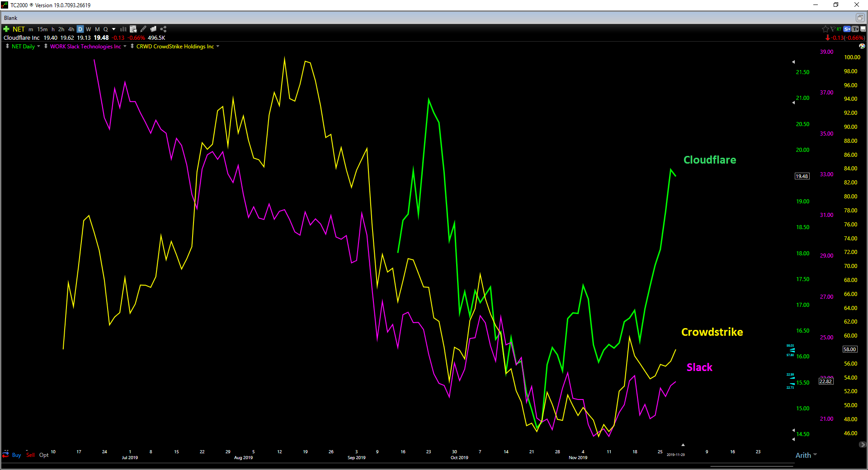Open the drawing tools pencil icon
Viewport: 868px width, 470px height.
(x=143, y=29)
